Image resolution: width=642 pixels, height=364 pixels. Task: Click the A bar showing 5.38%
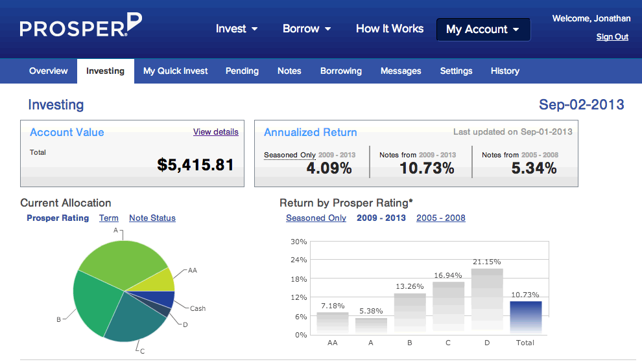point(371,326)
